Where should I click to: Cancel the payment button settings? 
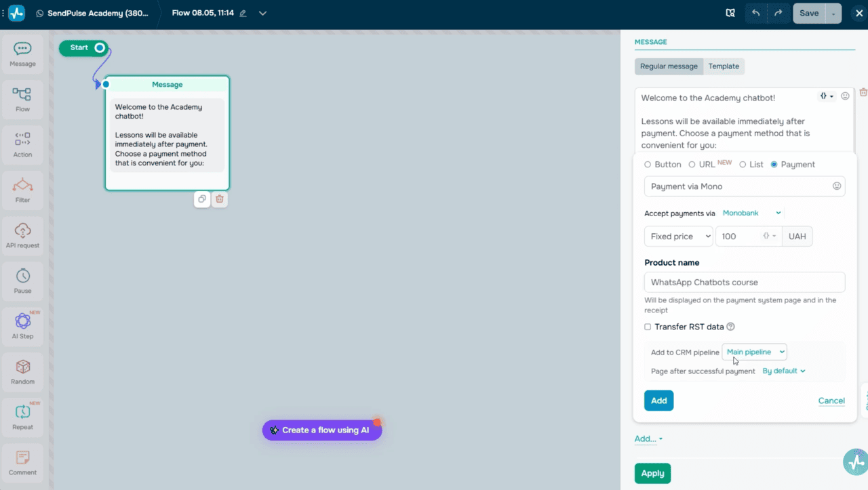(x=831, y=401)
